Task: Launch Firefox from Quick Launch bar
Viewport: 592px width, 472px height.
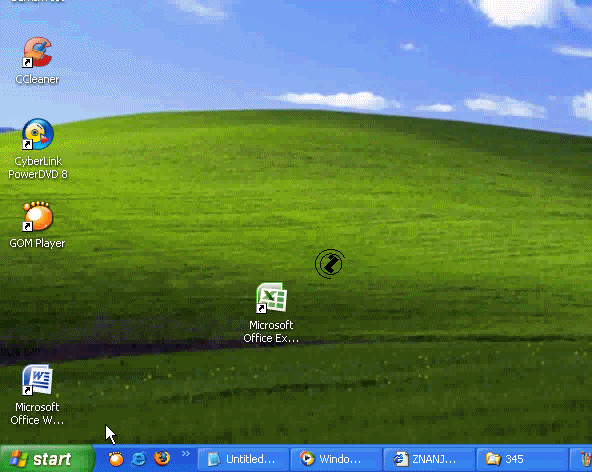Action: (x=162, y=458)
